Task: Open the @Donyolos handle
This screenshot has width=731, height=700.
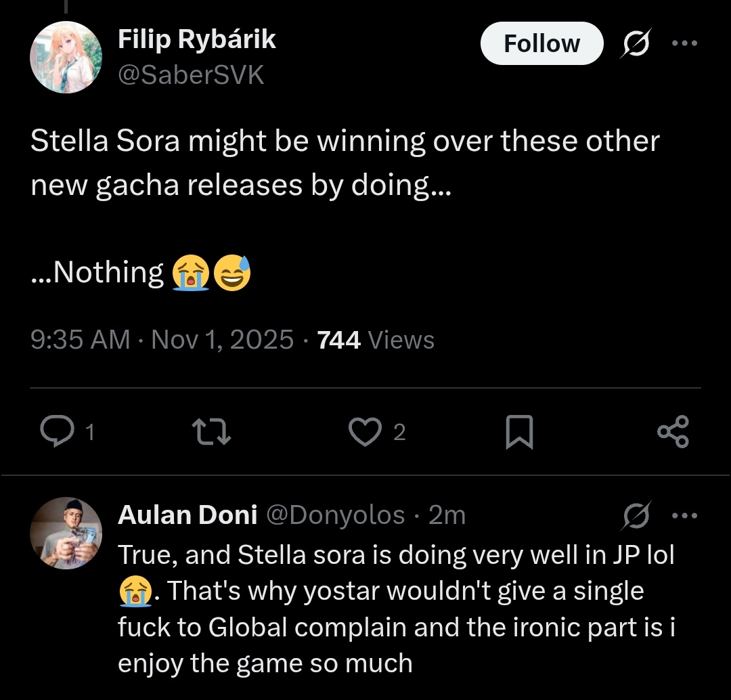Action: (335, 516)
